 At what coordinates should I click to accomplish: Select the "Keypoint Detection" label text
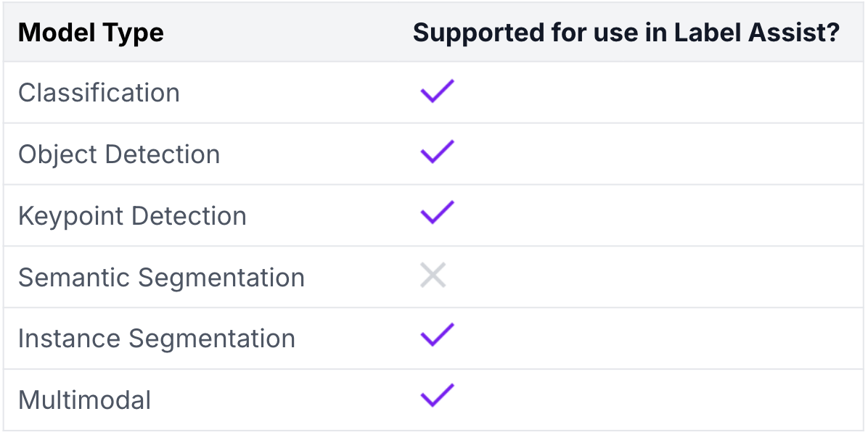point(132,216)
